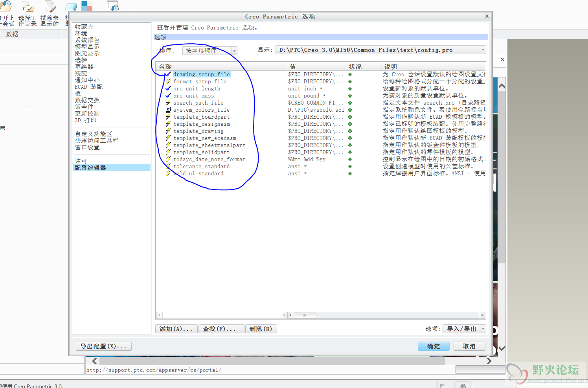Image resolution: width=588 pixels, height=388 pixels.
Task: Click horizontal scrollbar thumb under value columns
Action: point(305,315)
